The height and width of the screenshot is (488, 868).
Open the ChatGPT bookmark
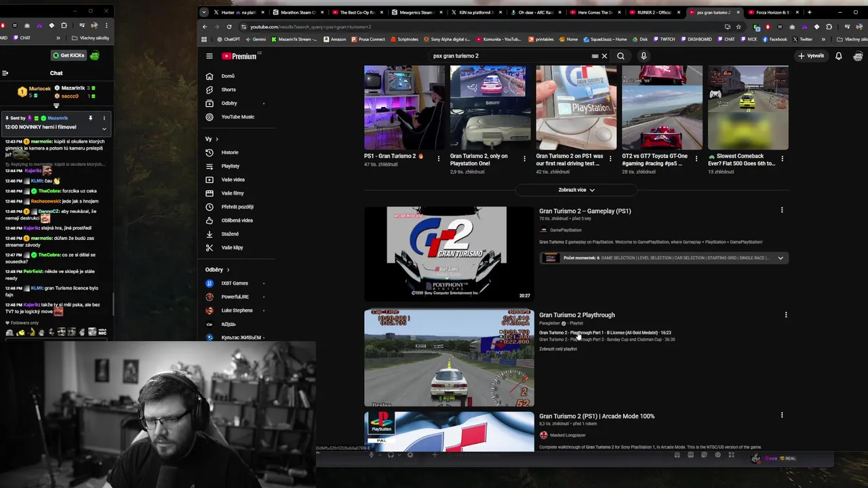click(x=229, y=39)
